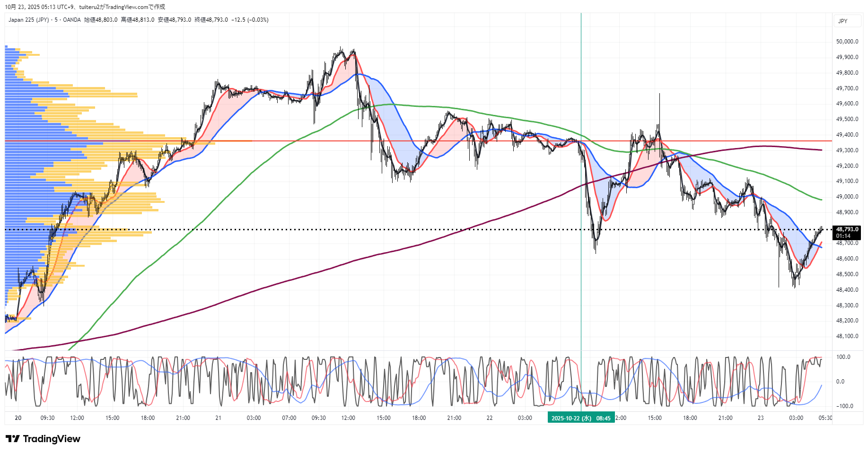Click the 終値 closing value in legend

point(211,20)
